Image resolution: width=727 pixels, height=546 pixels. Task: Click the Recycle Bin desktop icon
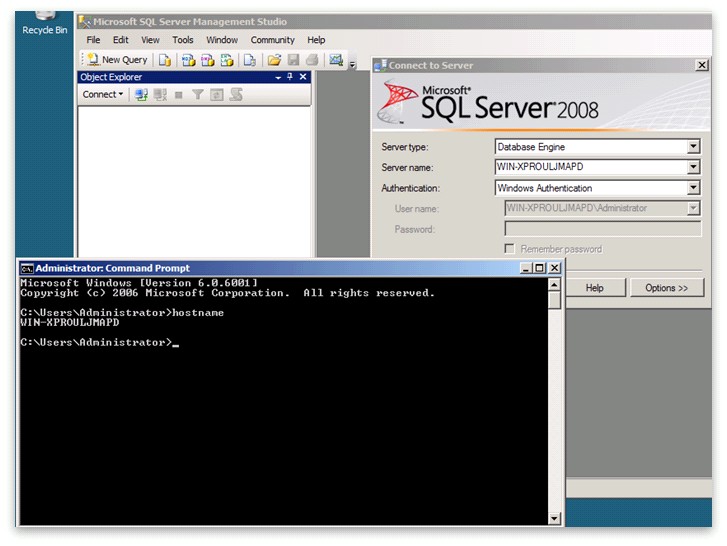coord(45,24)
